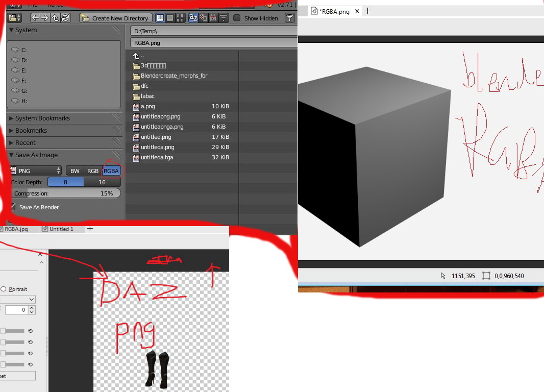
Task: Sort files by size
Action: coord(224,18)
